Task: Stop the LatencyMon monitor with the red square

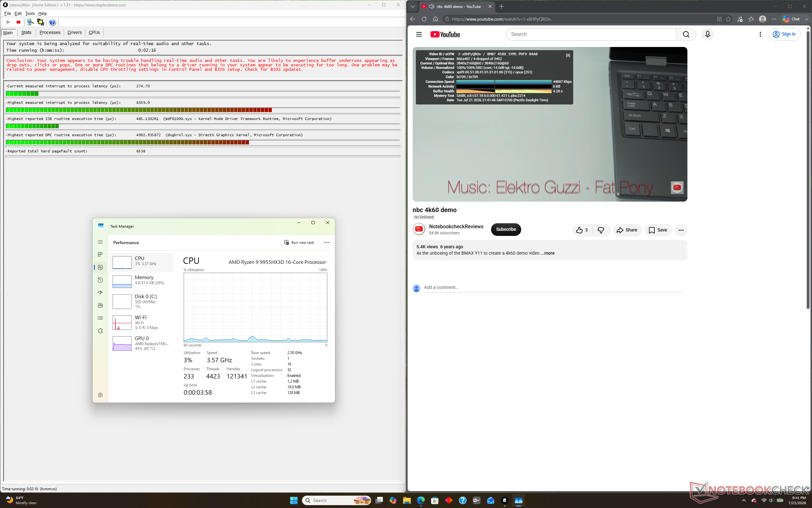Action: click(18, 22)
